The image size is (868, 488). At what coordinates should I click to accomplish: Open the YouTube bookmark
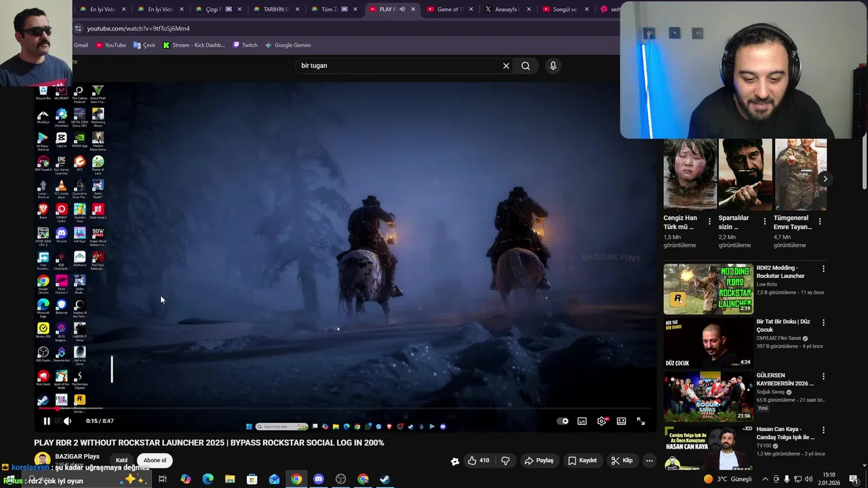click(x=111, y=45)
